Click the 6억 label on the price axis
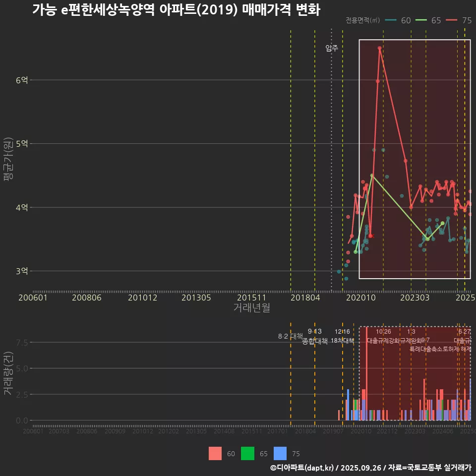This screenshot has height=476, width=476. click(22, 80)
